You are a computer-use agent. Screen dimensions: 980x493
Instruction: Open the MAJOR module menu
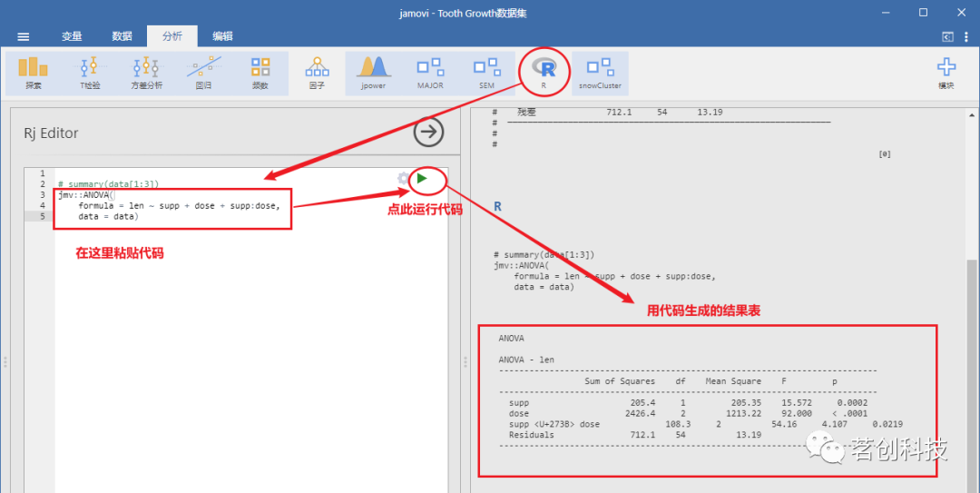[x=430, y=74]
